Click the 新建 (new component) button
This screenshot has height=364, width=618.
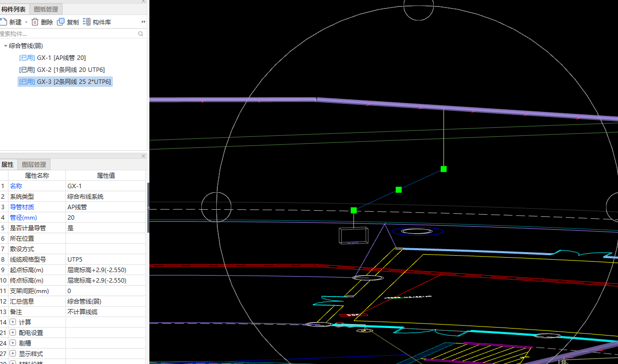pyautogui.click(x=11, y=22)
